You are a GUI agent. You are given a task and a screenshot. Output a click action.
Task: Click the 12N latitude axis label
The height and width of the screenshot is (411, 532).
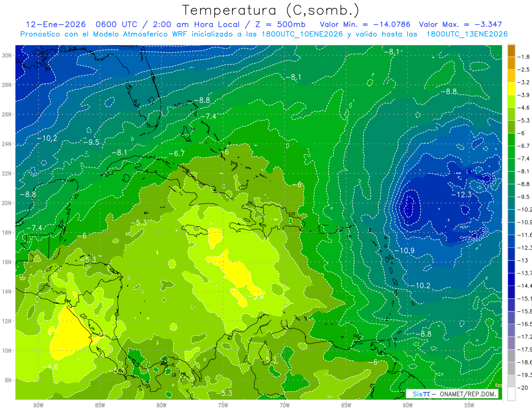[x=7, y=321]
